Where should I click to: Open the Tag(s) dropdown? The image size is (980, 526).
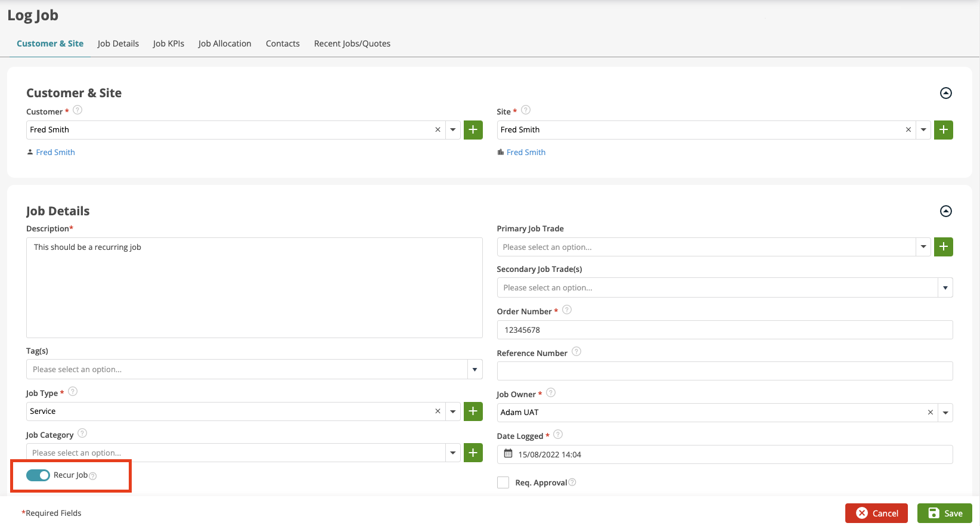[475, 369]
